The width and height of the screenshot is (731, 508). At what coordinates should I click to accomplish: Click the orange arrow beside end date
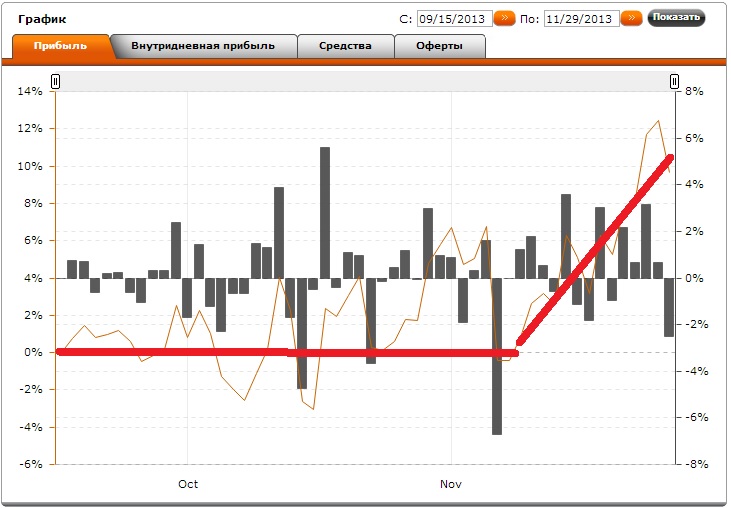(632, 18)
